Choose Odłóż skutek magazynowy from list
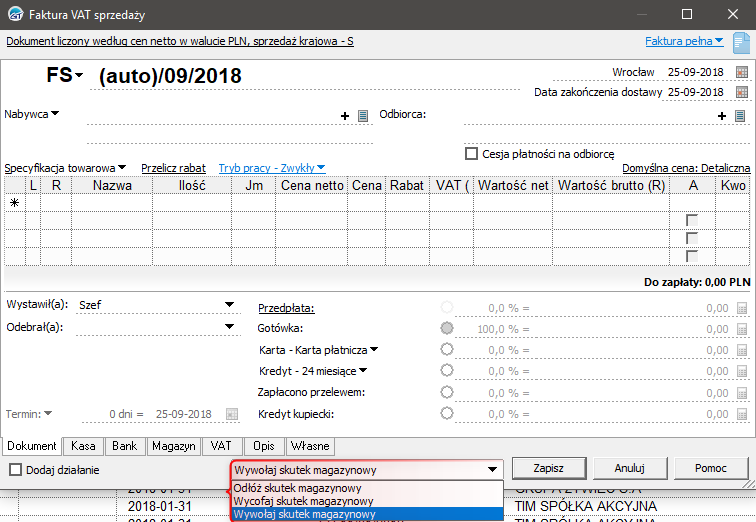This screenshot has height=522, width=756. pos(367,488)
